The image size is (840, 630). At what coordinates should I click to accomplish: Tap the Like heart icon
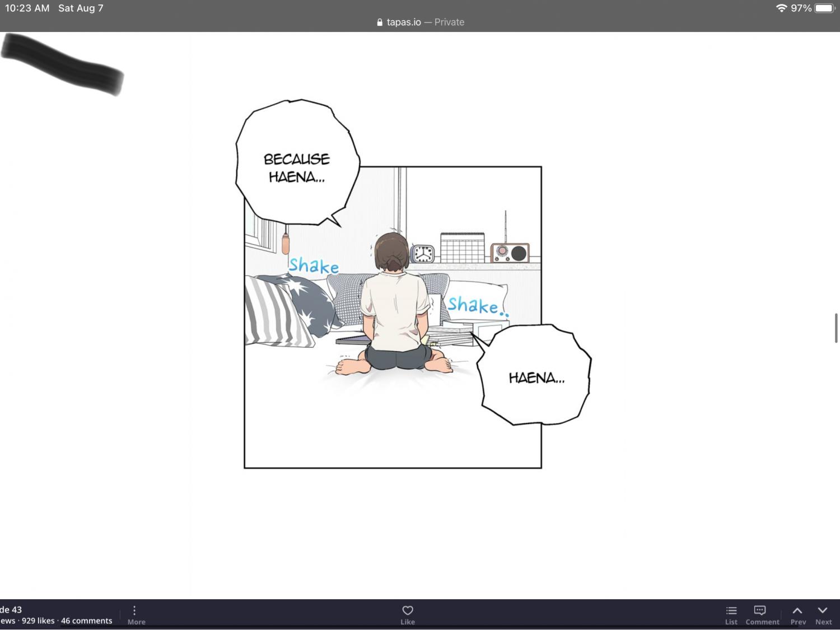coord(408,610)
